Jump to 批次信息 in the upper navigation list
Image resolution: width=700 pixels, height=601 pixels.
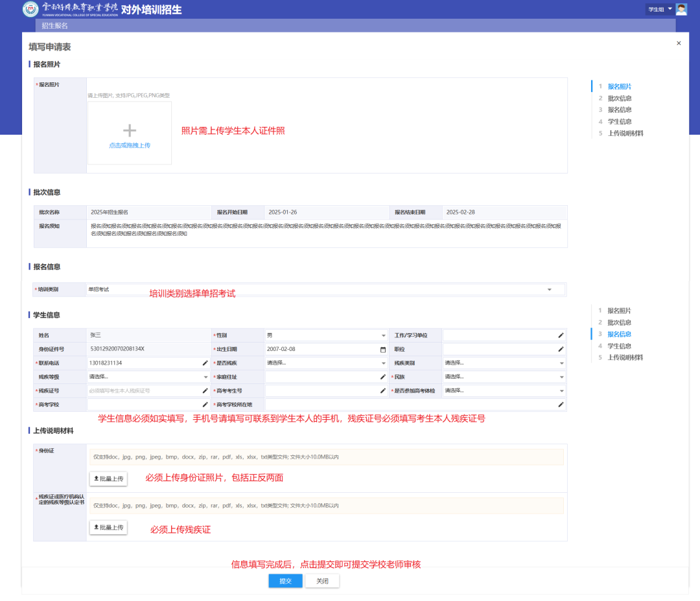(x=619, y=98)
